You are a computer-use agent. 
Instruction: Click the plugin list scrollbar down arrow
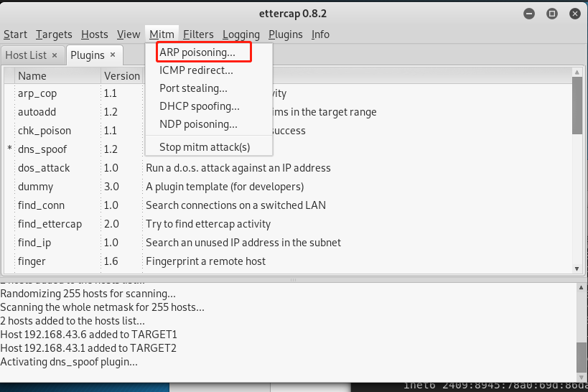(577, 269)
